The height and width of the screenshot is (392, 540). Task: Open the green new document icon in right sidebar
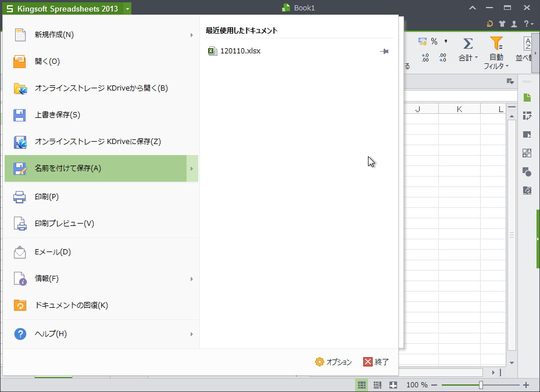pyautogui.click(x=527, y=98)
